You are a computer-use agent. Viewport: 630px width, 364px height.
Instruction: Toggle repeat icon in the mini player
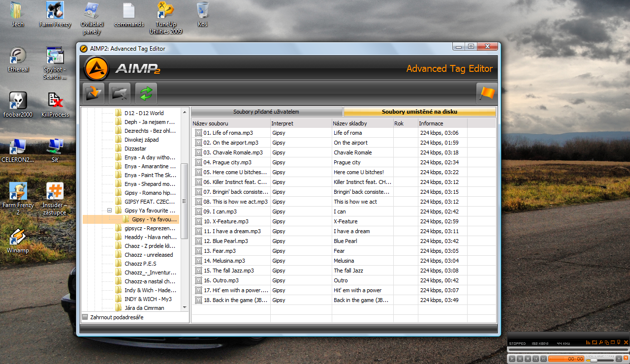[x=595, y=342]
